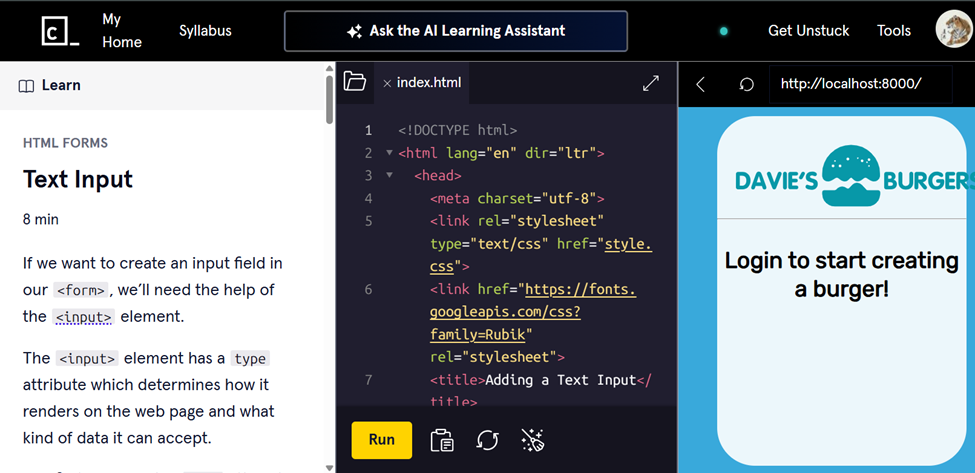The image size is (975, 473).
Task: Click the 'Adding a Text Input' title text in code
Action: [x=561, y=380]
